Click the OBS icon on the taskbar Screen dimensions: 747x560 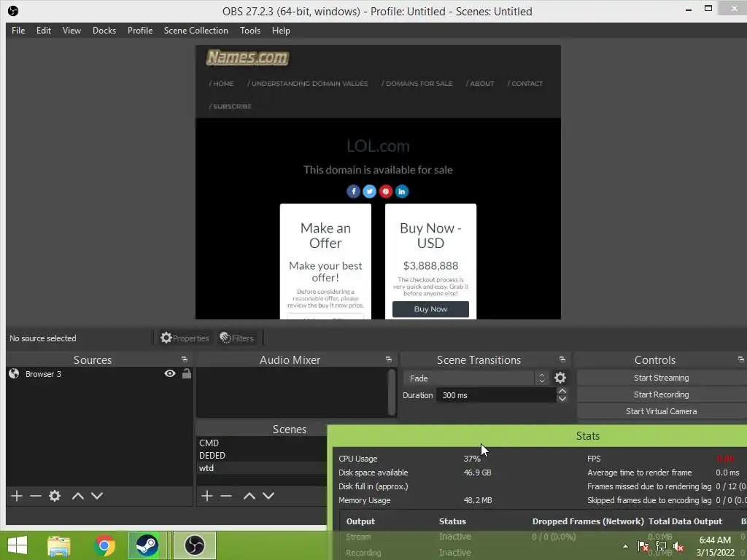click(194, 545)
